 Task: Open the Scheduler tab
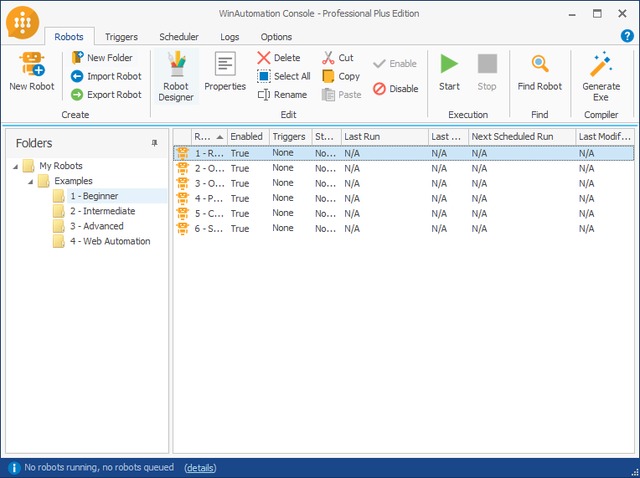point(178,37)
